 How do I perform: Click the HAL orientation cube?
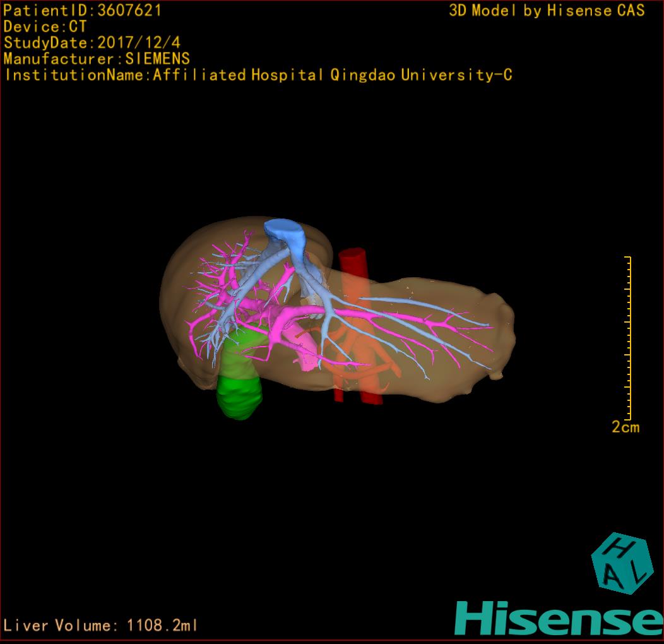[x=622, y=563]
